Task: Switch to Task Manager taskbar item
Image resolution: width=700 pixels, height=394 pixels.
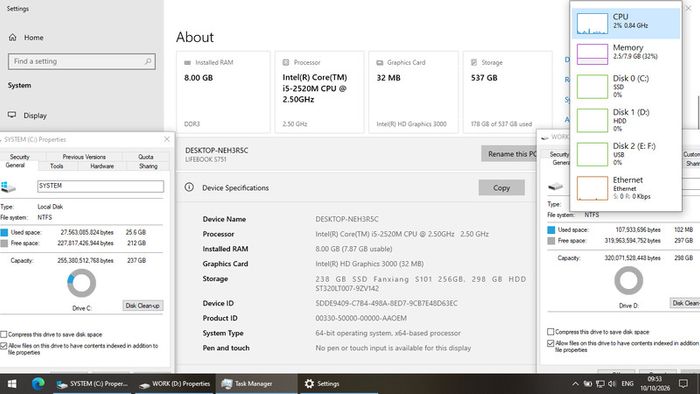Action: pyautogui.click(x=257, y=384)
